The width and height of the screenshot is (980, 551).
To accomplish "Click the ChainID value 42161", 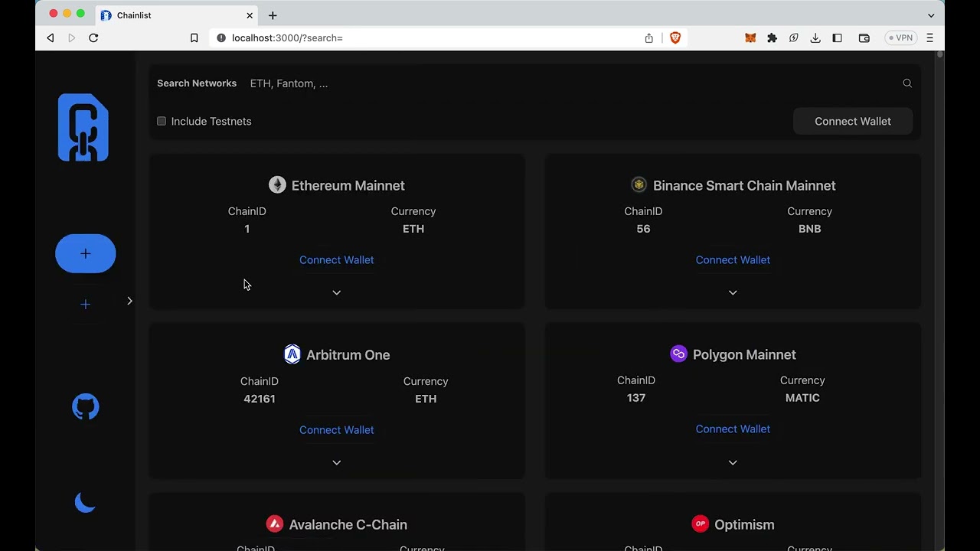I will (x=260, y=399).
